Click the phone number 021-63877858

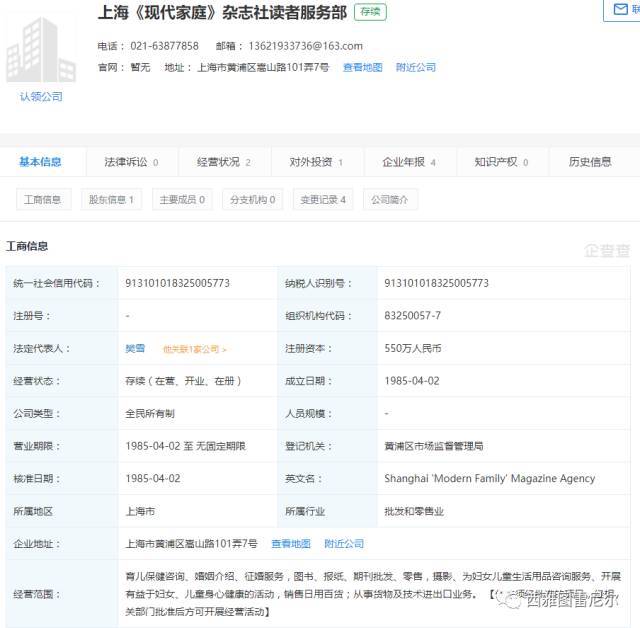(164, 46)
